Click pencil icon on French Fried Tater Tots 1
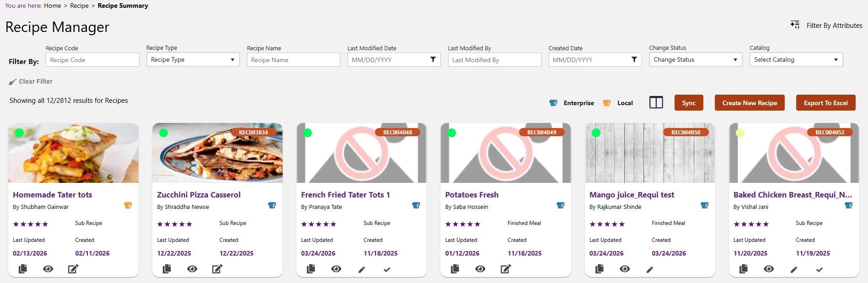This screenshot has width=868, height=283. (x=362, y=270)
